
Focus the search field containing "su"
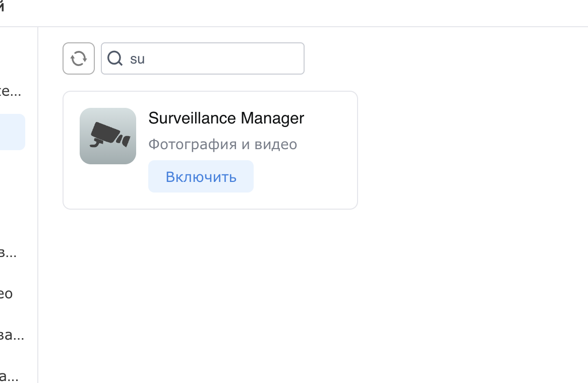203,58
